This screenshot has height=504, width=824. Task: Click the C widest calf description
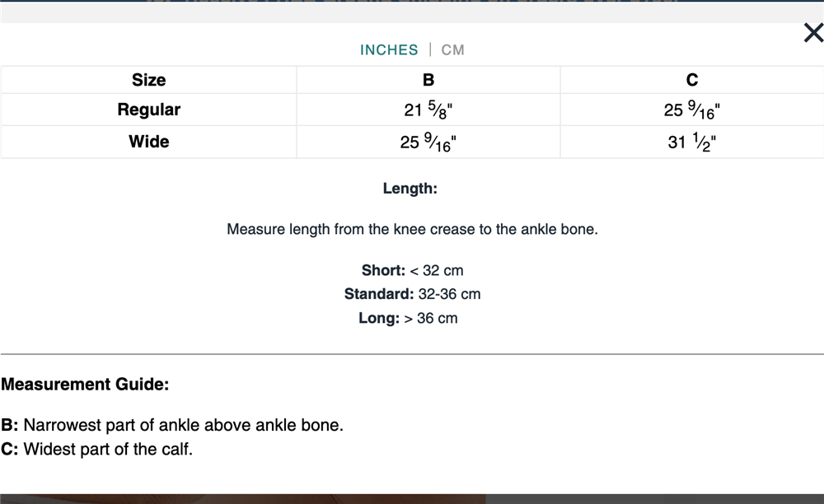point(97,449)
